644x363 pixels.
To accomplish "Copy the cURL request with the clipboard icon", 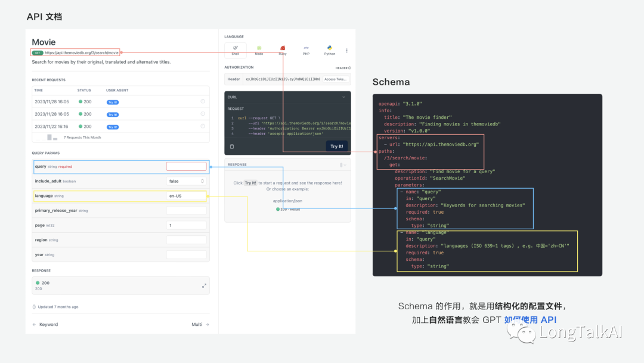I will [x=232, y=146].
